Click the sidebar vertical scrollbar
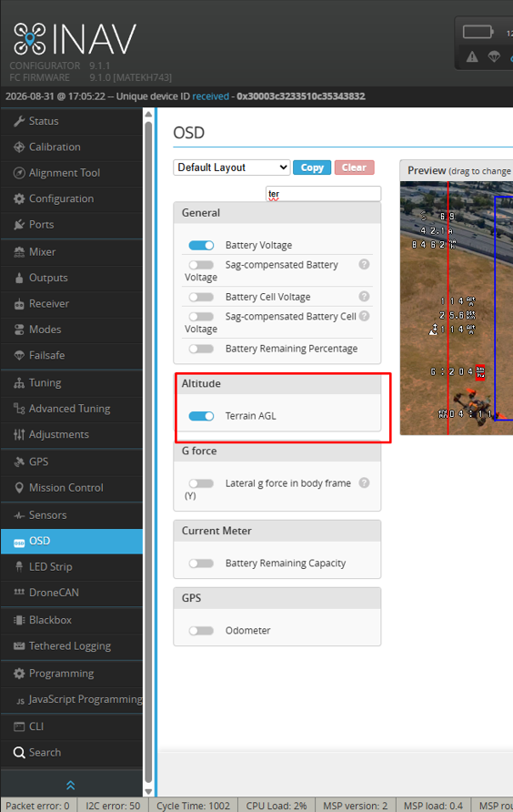The image size is (513, 812). tap(148, 451)
